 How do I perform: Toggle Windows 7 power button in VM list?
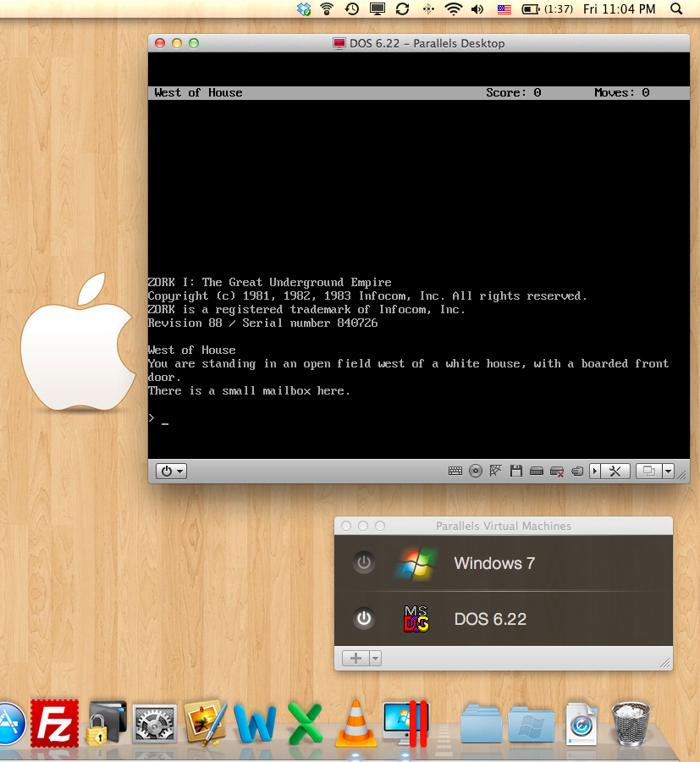pyautogui.click(x=364, y=563)
